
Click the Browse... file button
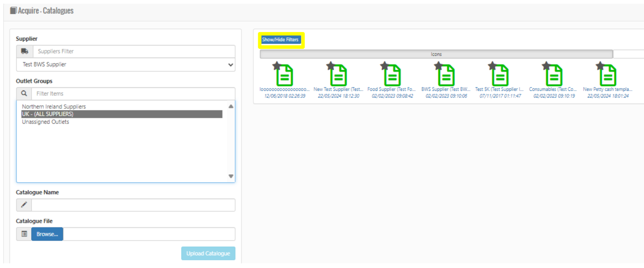(x=47, y=234)
